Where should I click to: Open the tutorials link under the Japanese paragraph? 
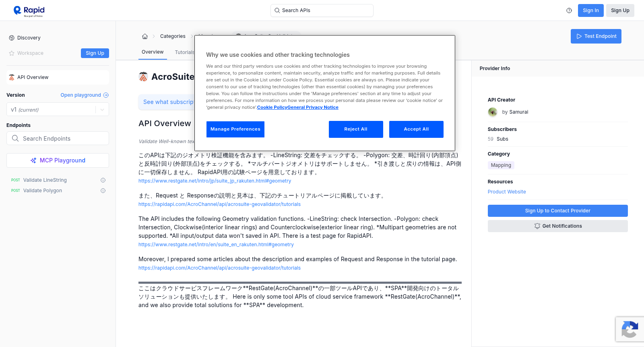[x=219, y=204]
